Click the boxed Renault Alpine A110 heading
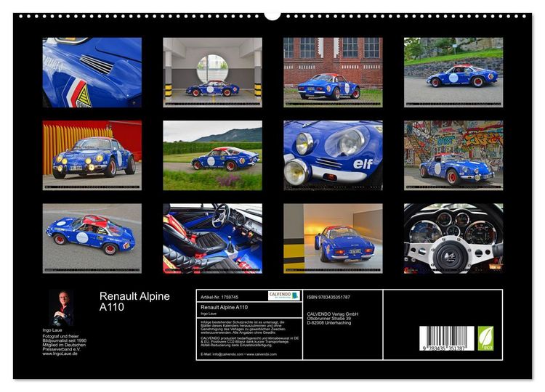Viewport: 545px width, 392px height. click(x=225, y=307)
